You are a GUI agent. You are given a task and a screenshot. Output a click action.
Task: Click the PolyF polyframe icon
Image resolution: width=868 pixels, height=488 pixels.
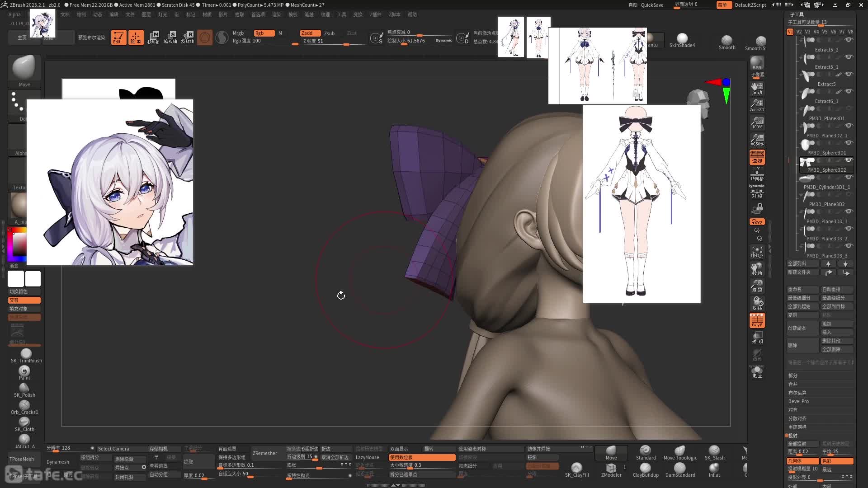(x=757, y=320)
